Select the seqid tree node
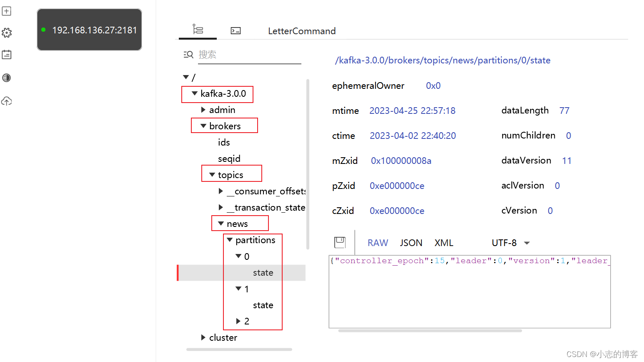The width and height of the screenshot is (644, 362). [229, 159]
